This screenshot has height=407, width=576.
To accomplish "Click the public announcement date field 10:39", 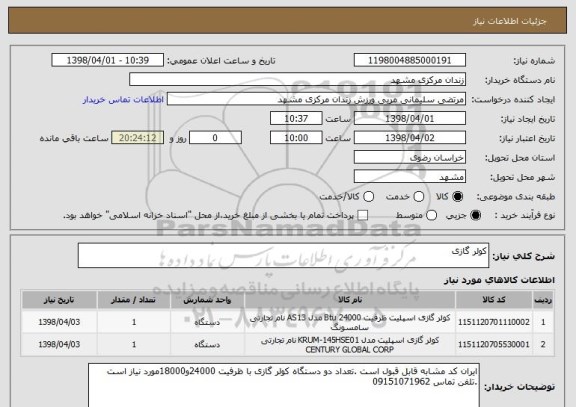I will click(x=108, y=60).
